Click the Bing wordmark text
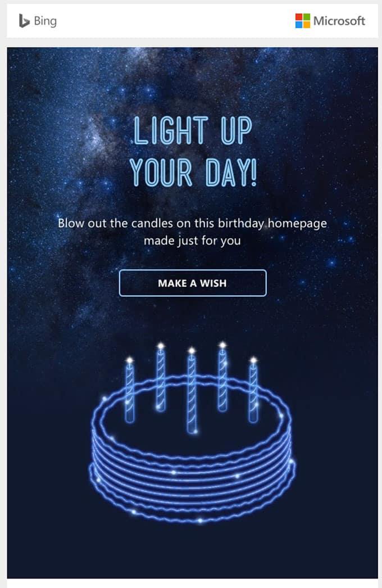Screen dimensions: 382x588 click(46, 21)
